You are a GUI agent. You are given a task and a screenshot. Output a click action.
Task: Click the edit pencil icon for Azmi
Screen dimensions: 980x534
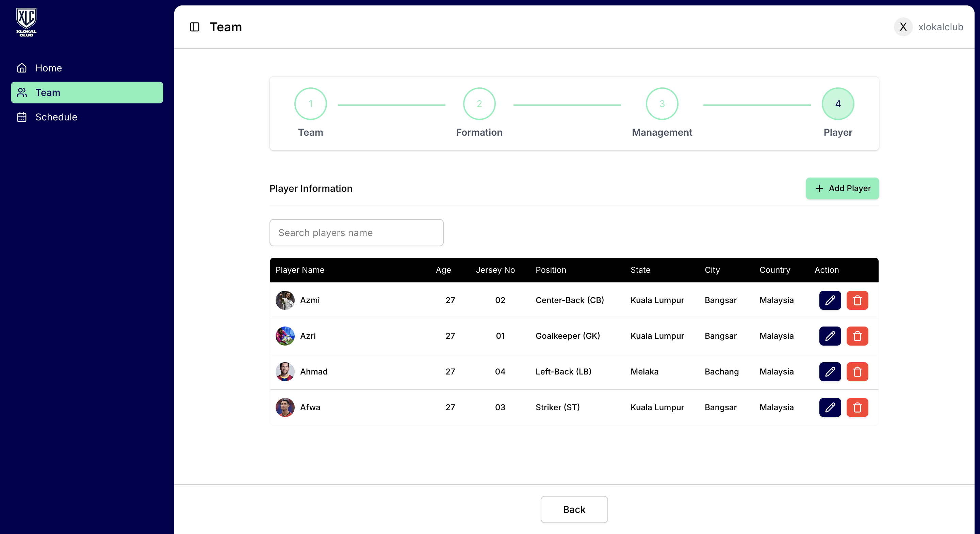coord(830,300)
